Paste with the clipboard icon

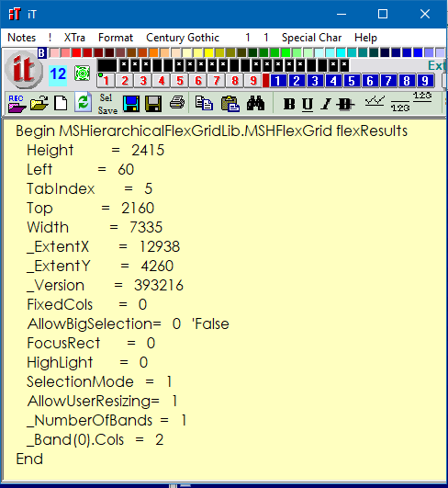coord(230,103)
